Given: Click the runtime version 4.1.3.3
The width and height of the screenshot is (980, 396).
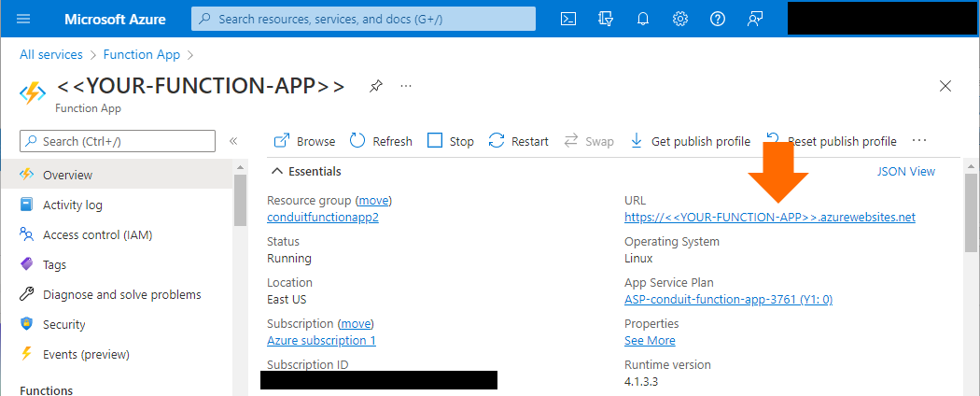Looking at the screenshot, I should point(642,381).
